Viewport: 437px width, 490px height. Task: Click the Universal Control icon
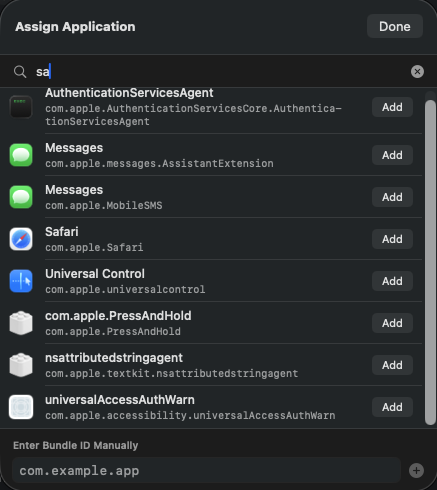tap(21, 281)
